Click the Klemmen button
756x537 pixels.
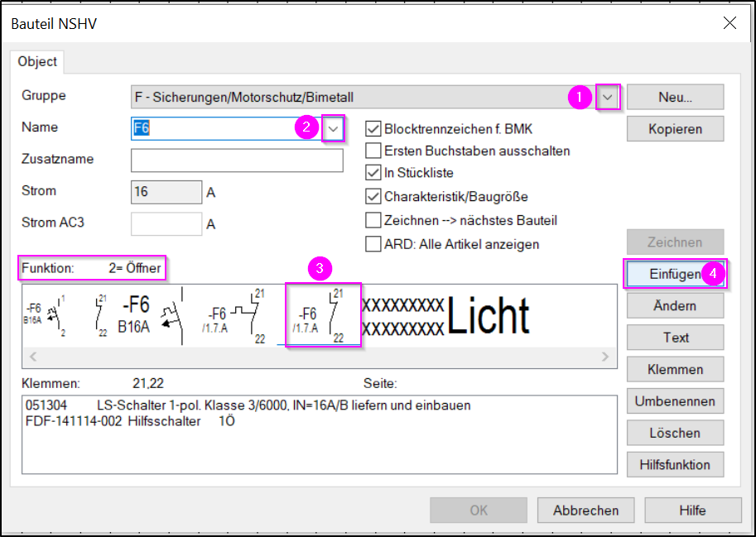[x=675, y=369]
